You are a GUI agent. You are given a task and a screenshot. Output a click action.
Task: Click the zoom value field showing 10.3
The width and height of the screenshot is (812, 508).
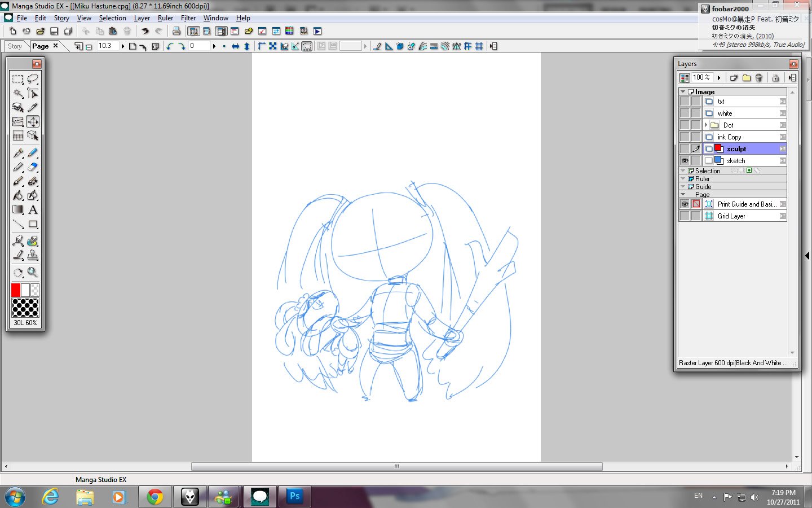pyautogui.click(x=108, y=46)
